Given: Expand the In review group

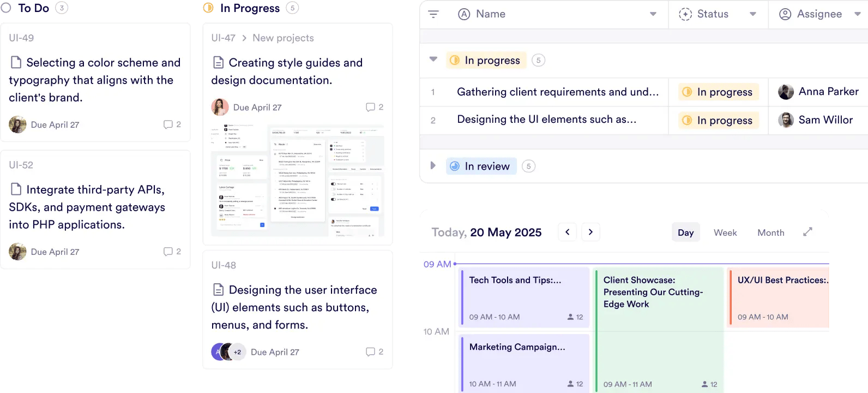Looking at the screenshot, I should pos(433,165).
